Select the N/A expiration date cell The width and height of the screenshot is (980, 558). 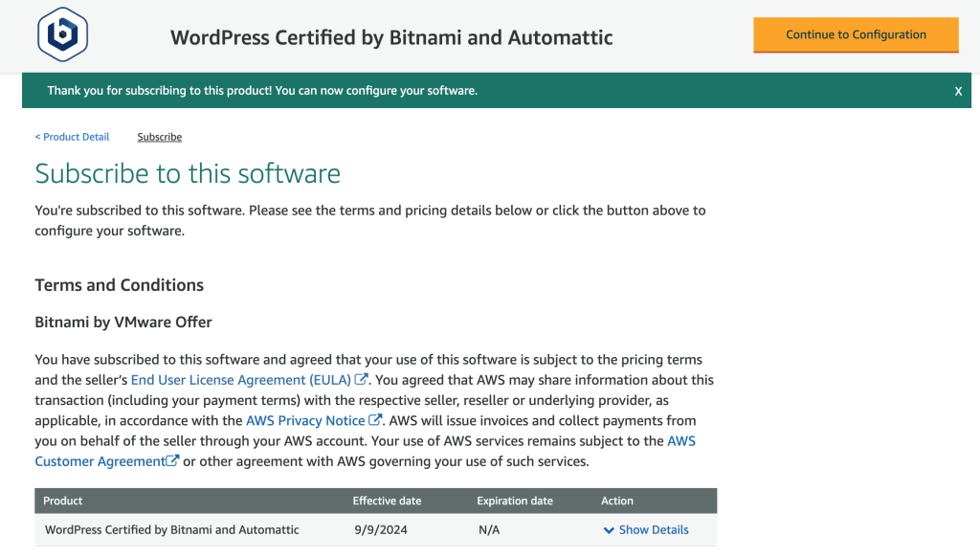tap(489, 530)
